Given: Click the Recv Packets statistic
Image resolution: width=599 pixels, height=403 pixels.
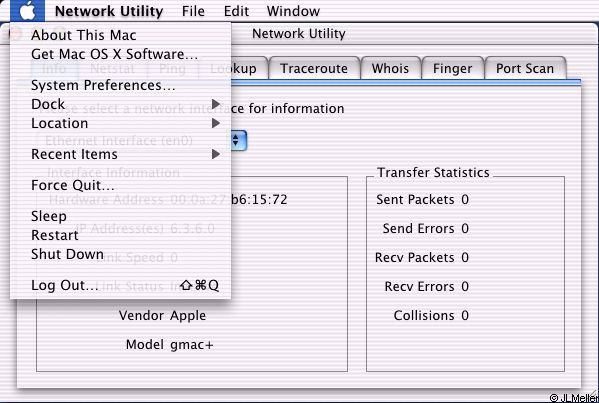Looking at the screenshot, I should tap(422, 257).
